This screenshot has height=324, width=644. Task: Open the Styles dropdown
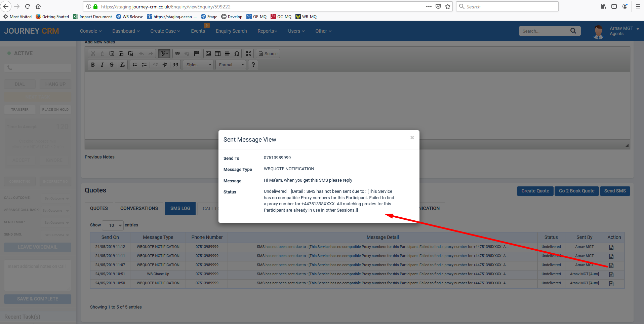(199, 65)
